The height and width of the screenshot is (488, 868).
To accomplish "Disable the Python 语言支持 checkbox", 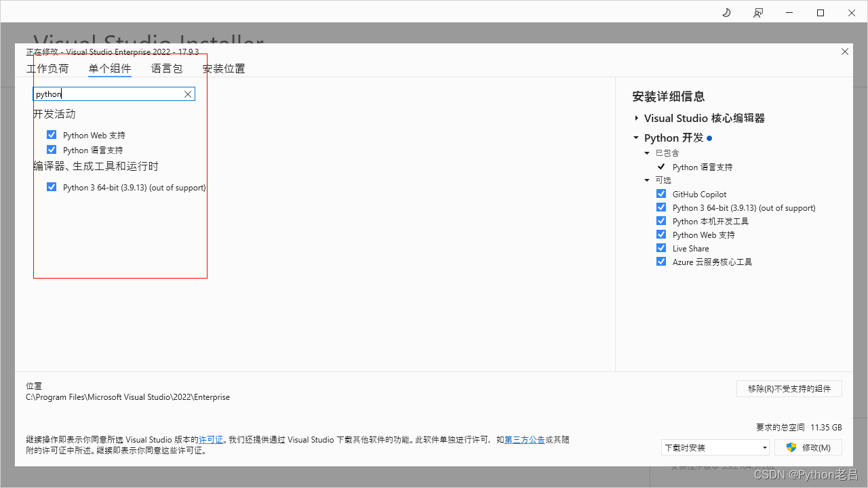I will click(51, 149).
